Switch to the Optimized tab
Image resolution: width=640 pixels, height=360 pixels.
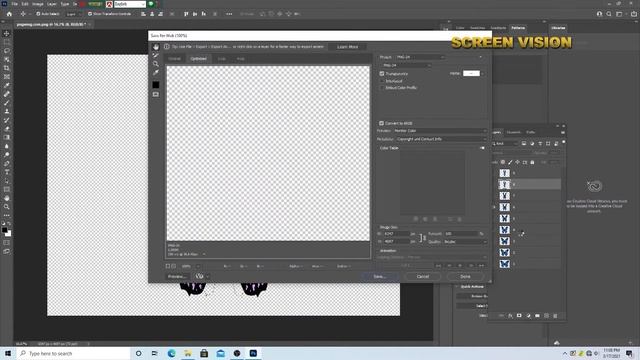[198, 59]
